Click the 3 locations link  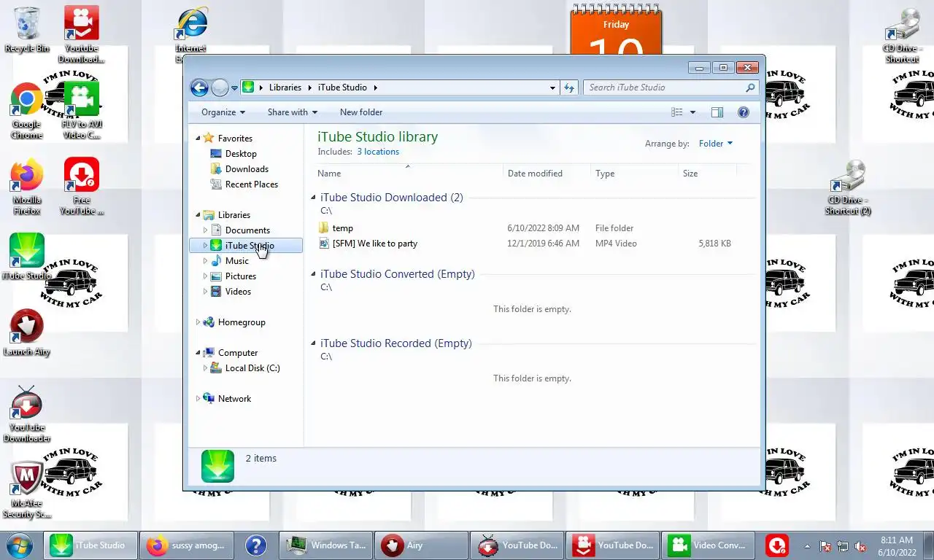point(378,152)
